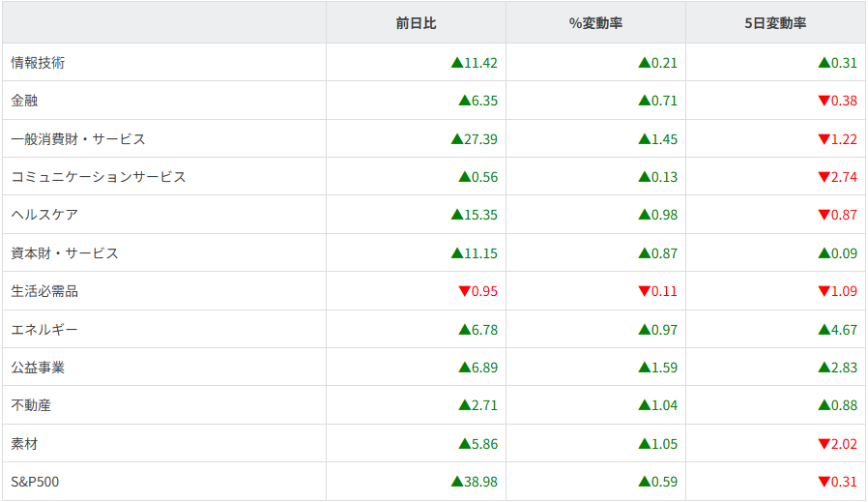Click the green up arrow next to 38.98
This screenshot has width=868, height=502.
point(456,482)
